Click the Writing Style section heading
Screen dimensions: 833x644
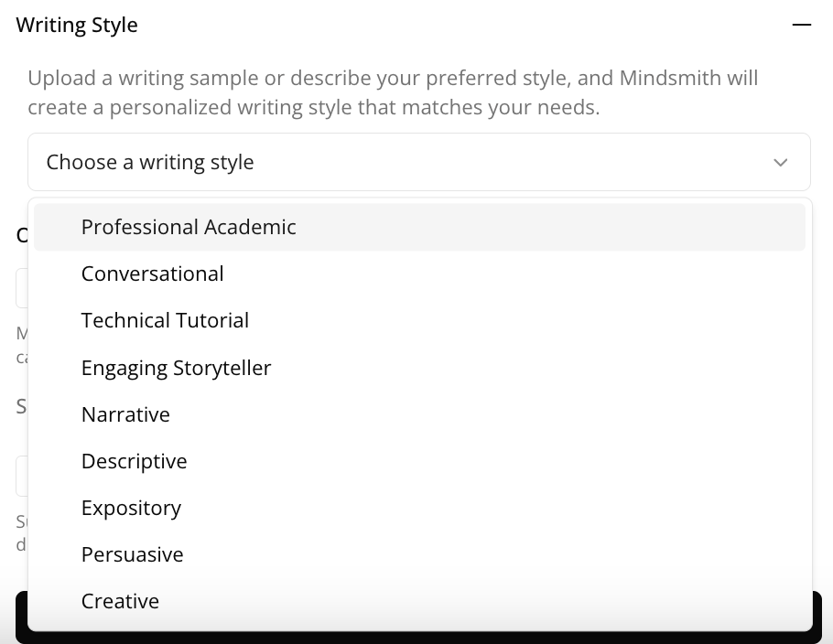(77, 25)
